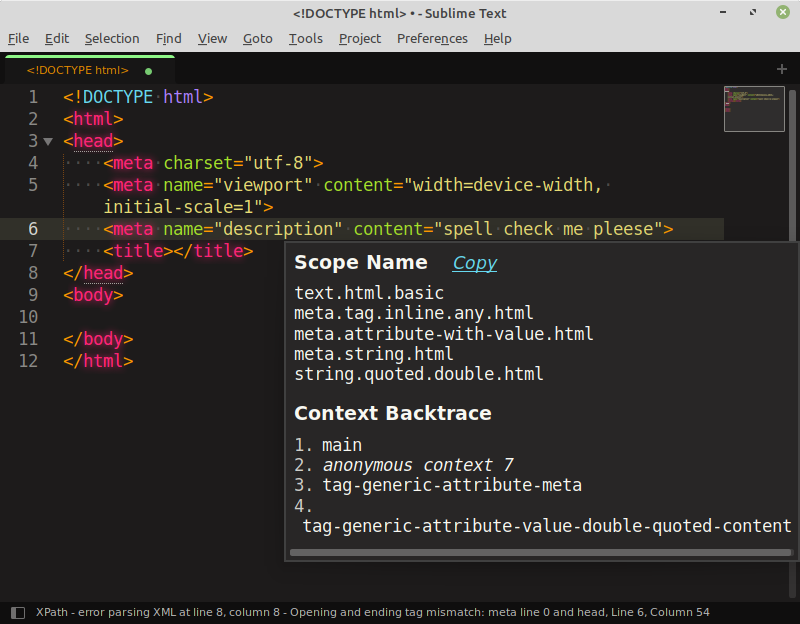The width and height of the screenshot is (800, 624).
Task: Click 'viewport' attribute value on line 5
Action: tap(263, 185)
